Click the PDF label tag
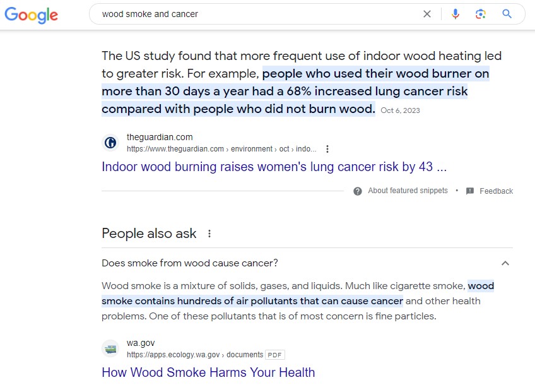Viewport: 535px width, 392px height. pyautogui.click(x=274, y=355)
